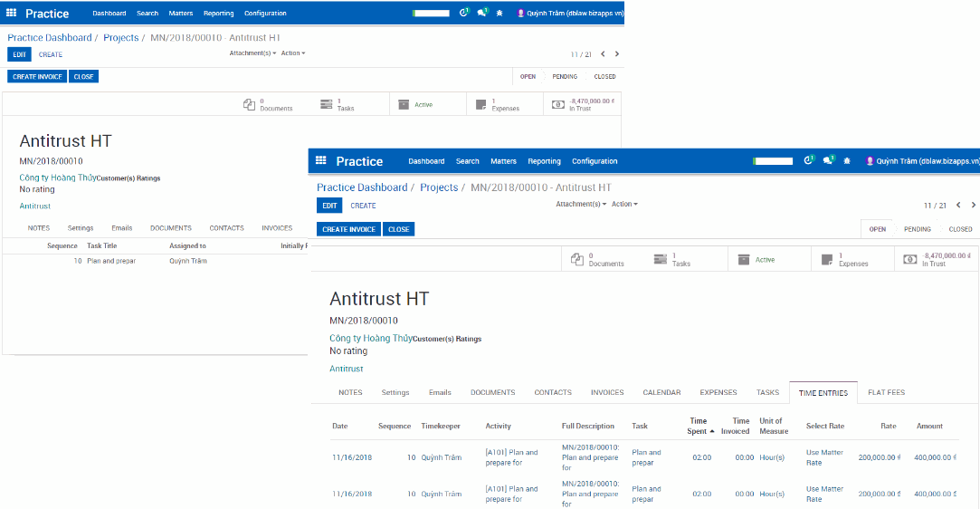The height and width of the screenshot is (509, 980).
Task: Open Công ty Hoàng Thủy link in front window
Action: pos(371,339)
